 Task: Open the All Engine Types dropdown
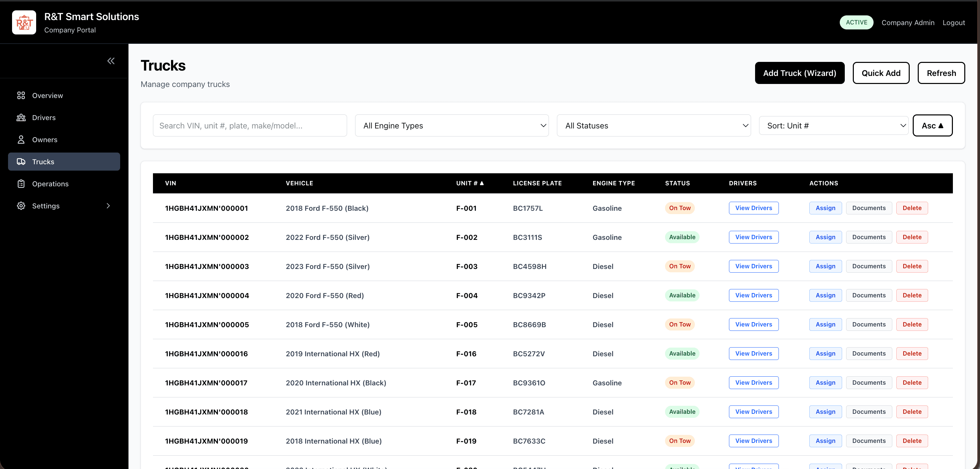pyautogui.click(x=451, y=125)
